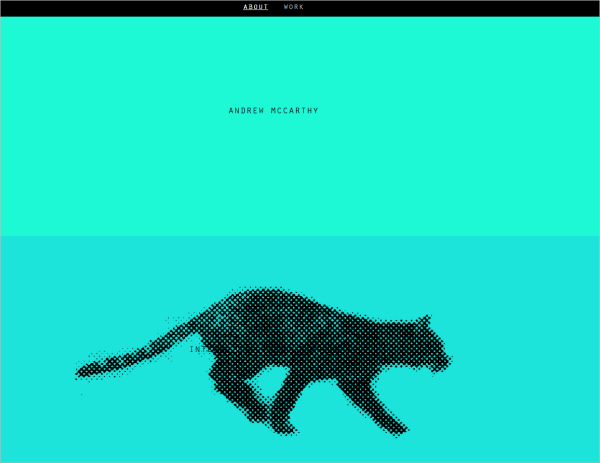Go to the WORK page
This screenshot has width=600, height=463.
pyautogui.click(x=293, y=7)
